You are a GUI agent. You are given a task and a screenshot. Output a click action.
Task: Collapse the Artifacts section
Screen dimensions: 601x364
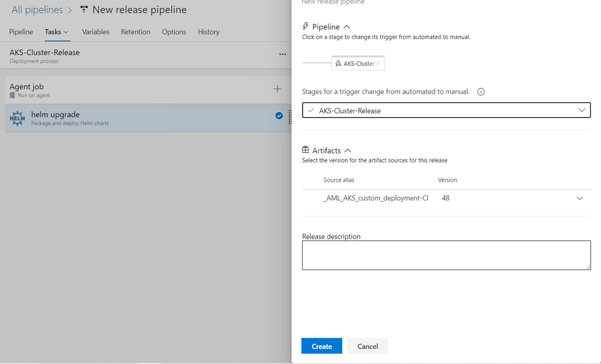click(348, 150)
